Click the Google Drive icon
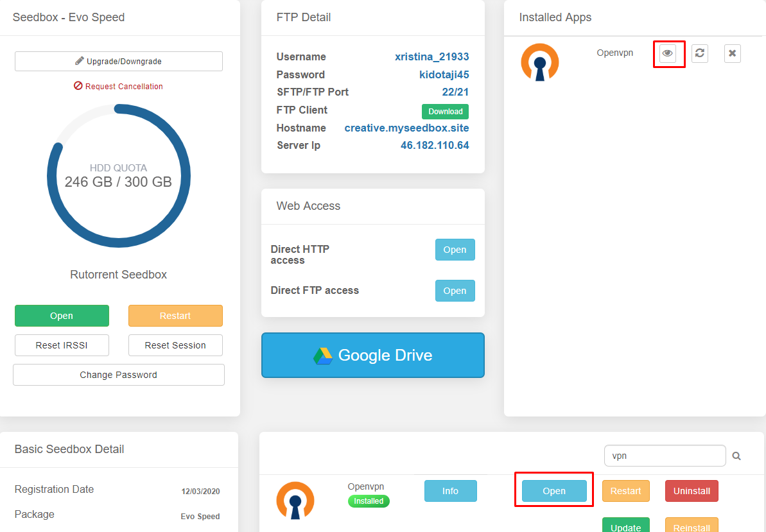The height and width of the screenshot is (532, 766). [x=325, y=354]
